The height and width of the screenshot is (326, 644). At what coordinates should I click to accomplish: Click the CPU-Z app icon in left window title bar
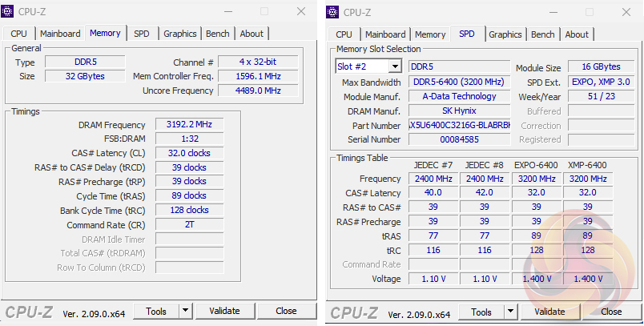point(7,11)
